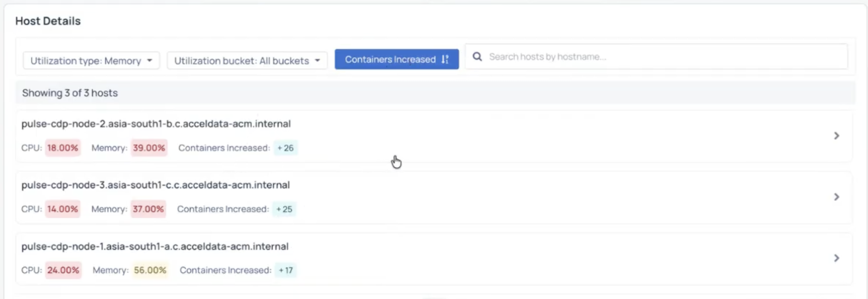Open pulse-cdp-node-3 details chevron
Viewport: 868px width, 299px height.
837,197
